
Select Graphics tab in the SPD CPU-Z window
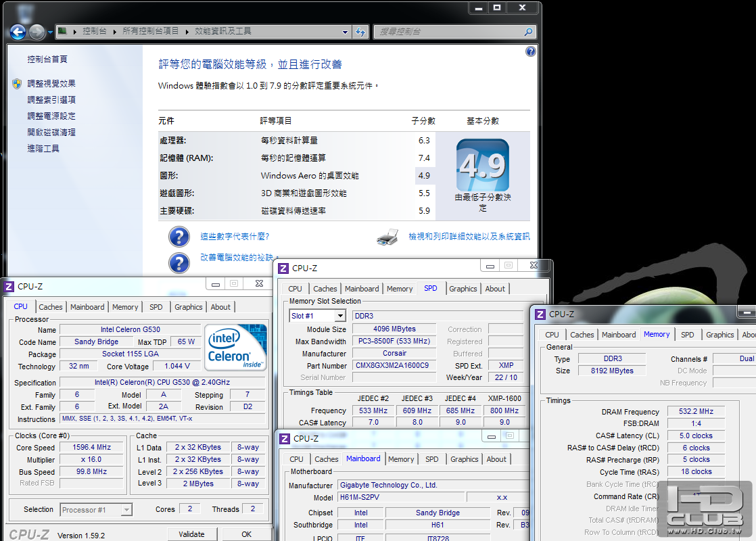[x=463, y=289]
